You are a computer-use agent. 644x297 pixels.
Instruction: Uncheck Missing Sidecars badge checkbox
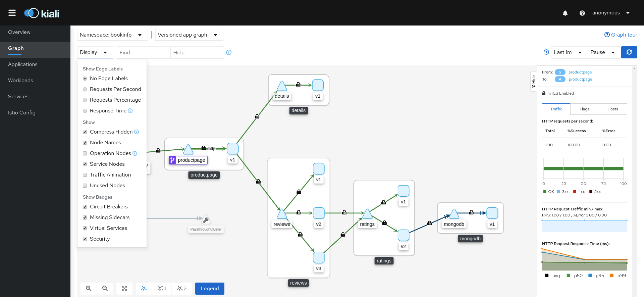tap(85, 217)
